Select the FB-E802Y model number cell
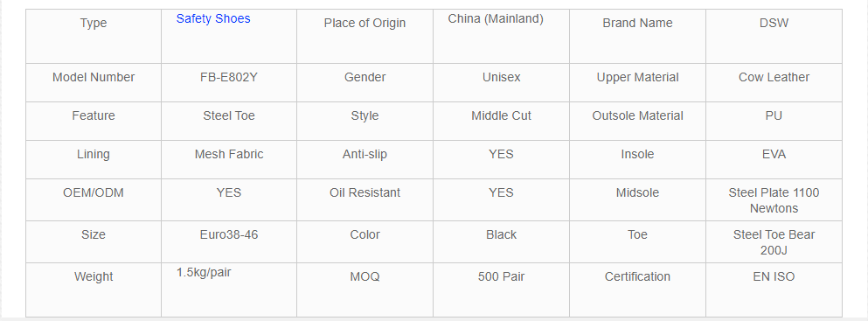Image resolution: width=868 pixels, height=321 pixels. pos(229,82)
